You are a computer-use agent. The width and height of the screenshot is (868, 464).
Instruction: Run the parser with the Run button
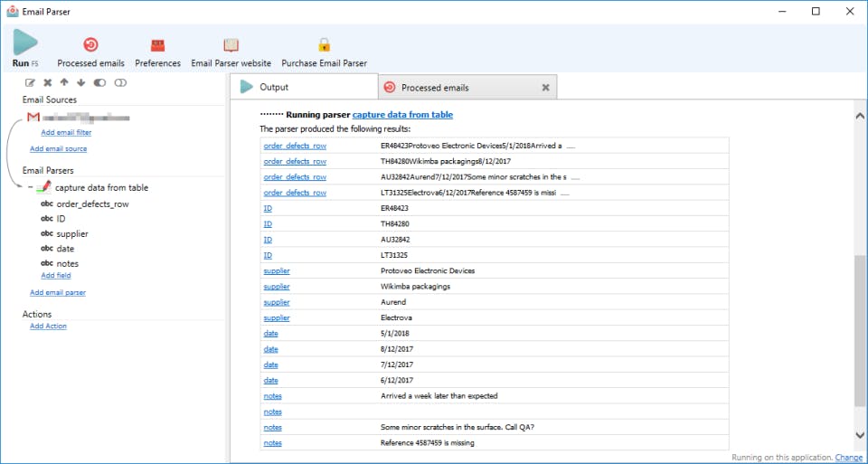(x=25, y=48)
